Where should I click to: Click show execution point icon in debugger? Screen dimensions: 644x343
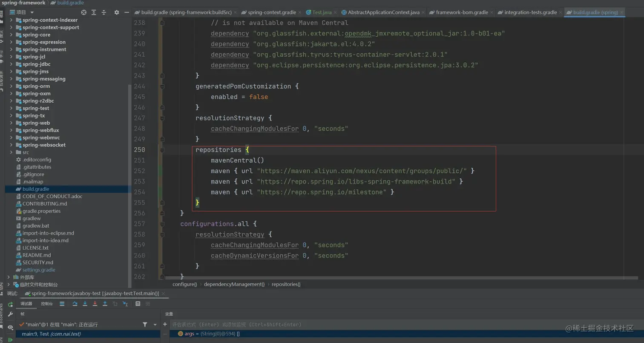pyautogui.click(x=62, y=304)
